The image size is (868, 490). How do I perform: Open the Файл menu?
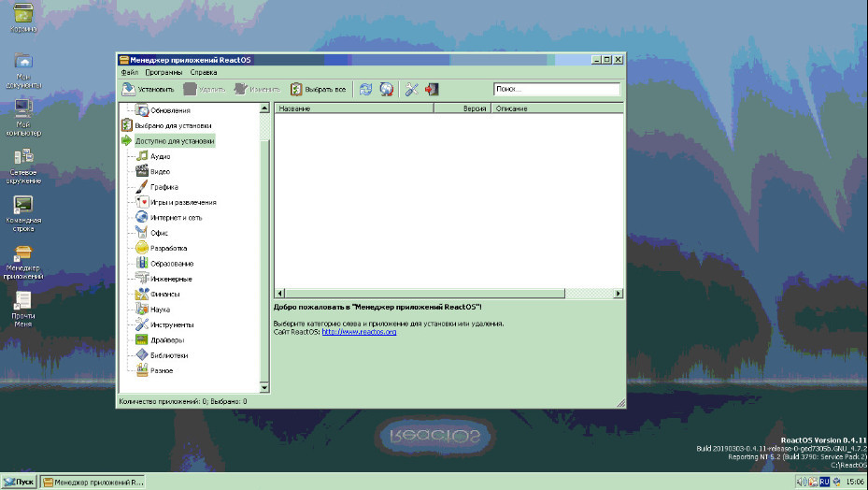(129, 73)
